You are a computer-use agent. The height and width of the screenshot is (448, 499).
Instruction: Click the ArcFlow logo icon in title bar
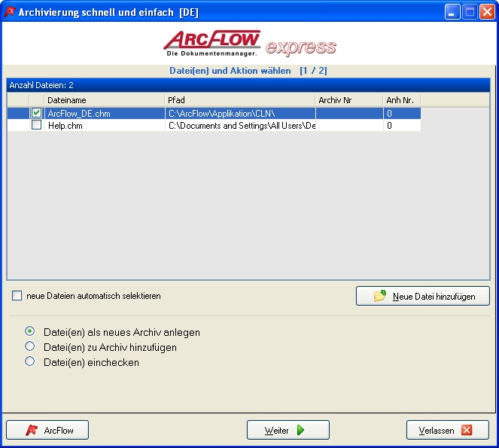[10, 12]
